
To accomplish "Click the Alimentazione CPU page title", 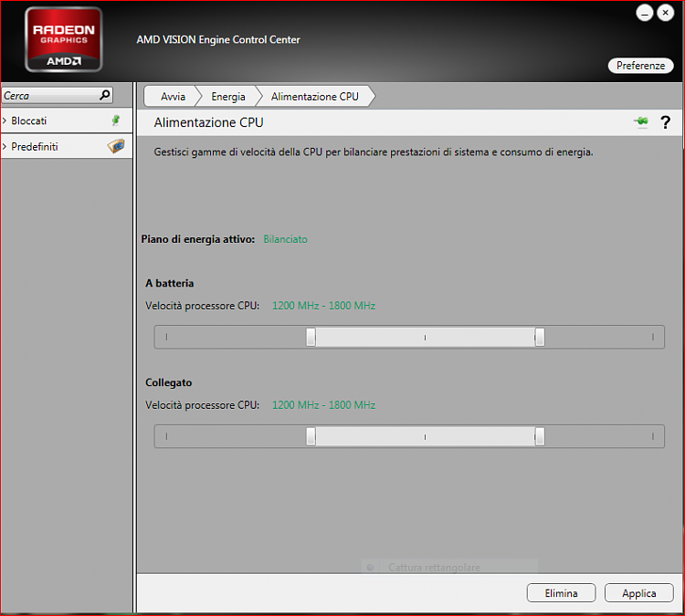I will pos(208,122).
